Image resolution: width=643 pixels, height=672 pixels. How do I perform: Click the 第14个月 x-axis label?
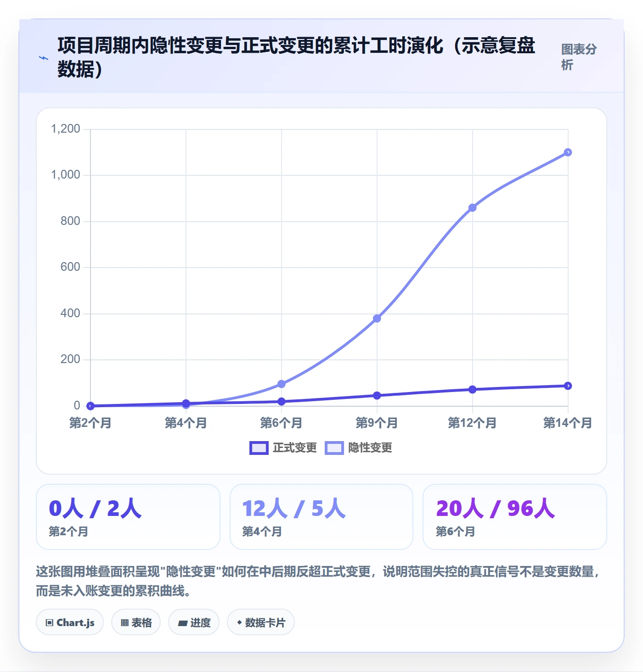[x=568, y=423]
